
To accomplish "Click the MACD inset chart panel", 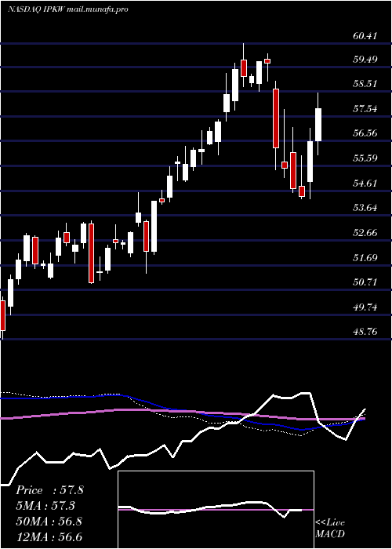I will [x=216, y=510].
